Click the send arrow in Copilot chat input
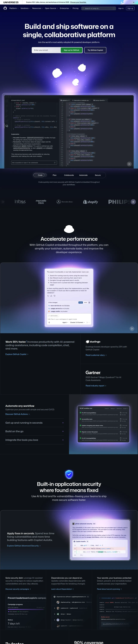138x644 pixels. (55, 163)
